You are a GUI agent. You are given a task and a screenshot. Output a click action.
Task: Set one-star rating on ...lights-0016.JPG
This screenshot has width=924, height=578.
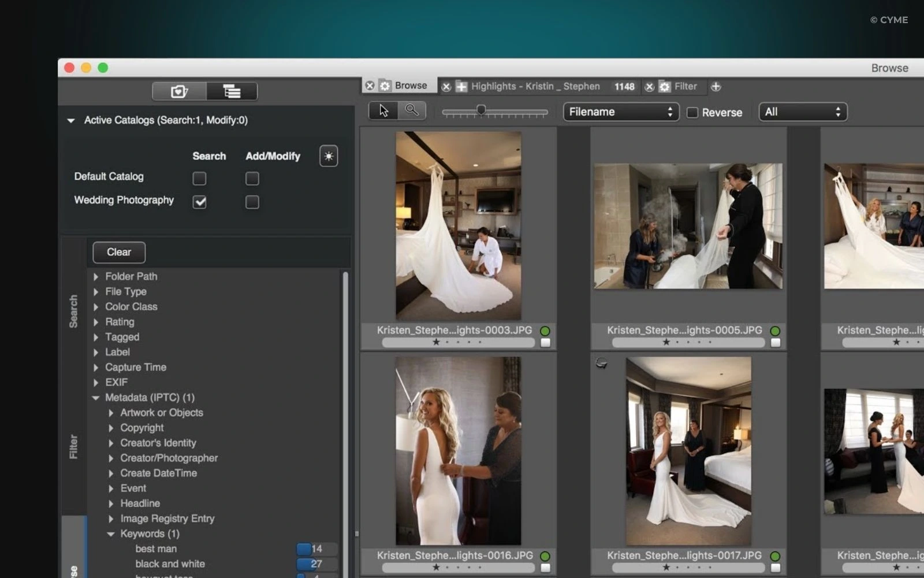tap(436, 568)
